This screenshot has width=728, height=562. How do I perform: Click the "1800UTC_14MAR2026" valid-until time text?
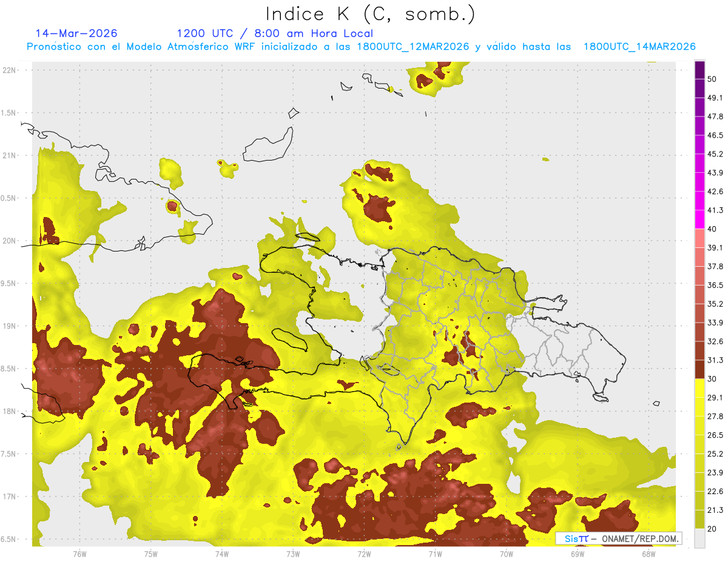(x=639, y=47)
